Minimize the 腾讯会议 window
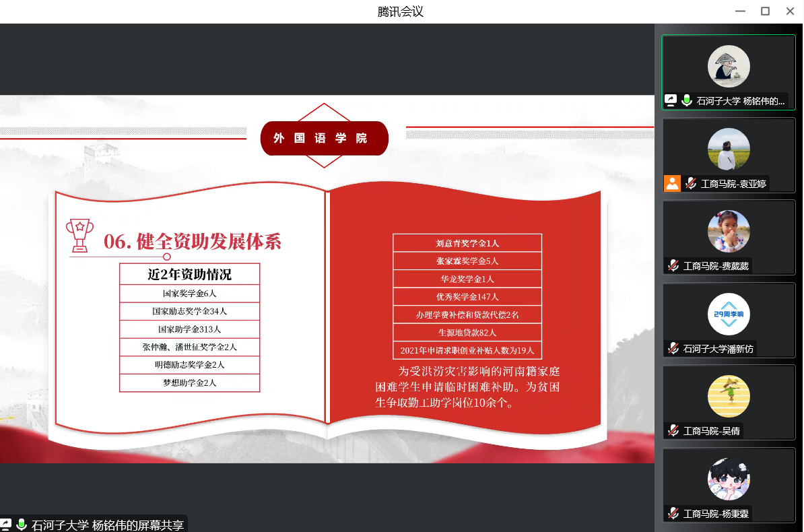 tap(740, 11)
